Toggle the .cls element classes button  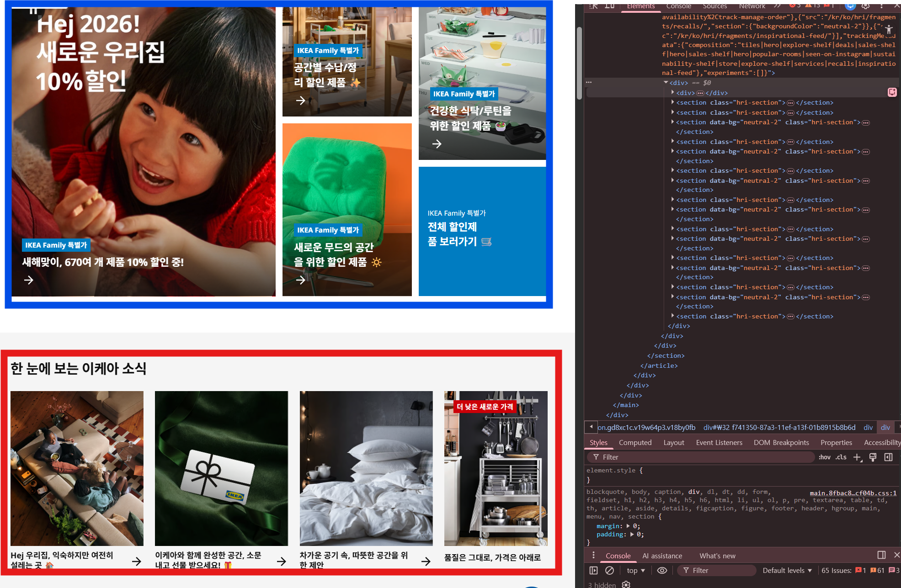click(841, 457)
